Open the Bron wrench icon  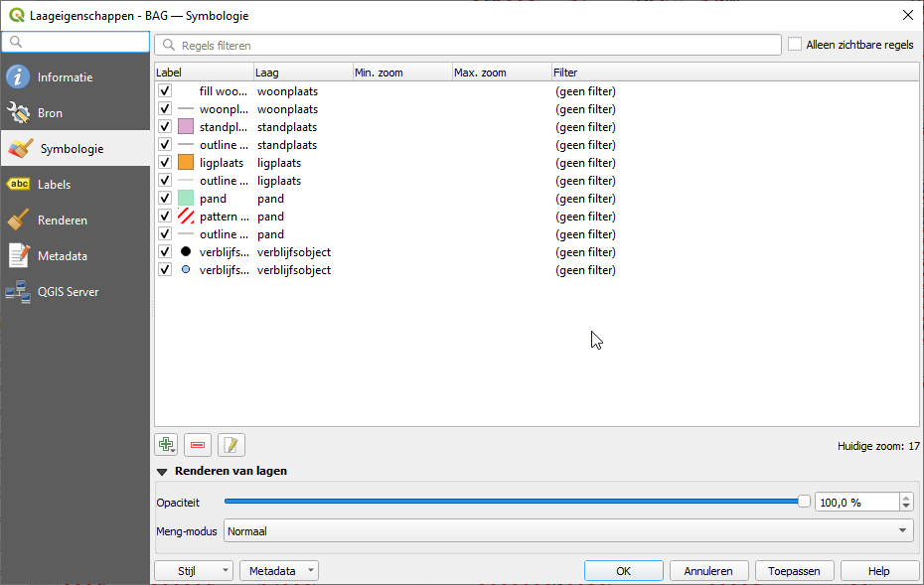(x=18, y=112)
